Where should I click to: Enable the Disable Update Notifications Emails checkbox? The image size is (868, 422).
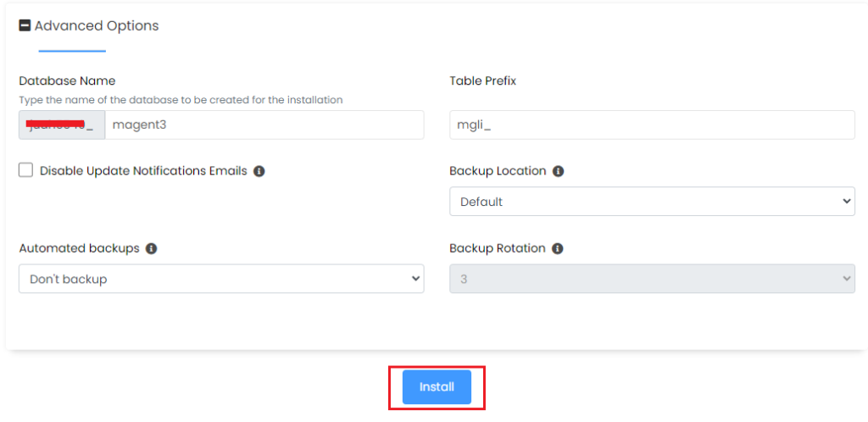(x=26, y=170)
